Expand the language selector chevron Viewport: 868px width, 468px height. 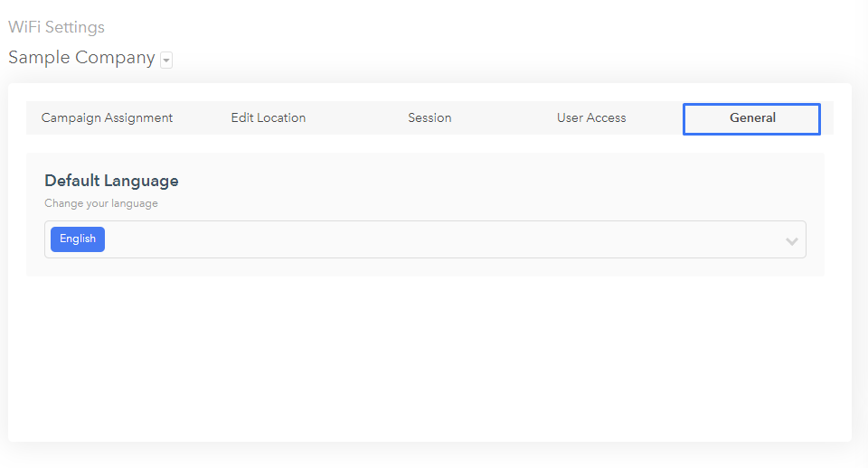(792, 241)
